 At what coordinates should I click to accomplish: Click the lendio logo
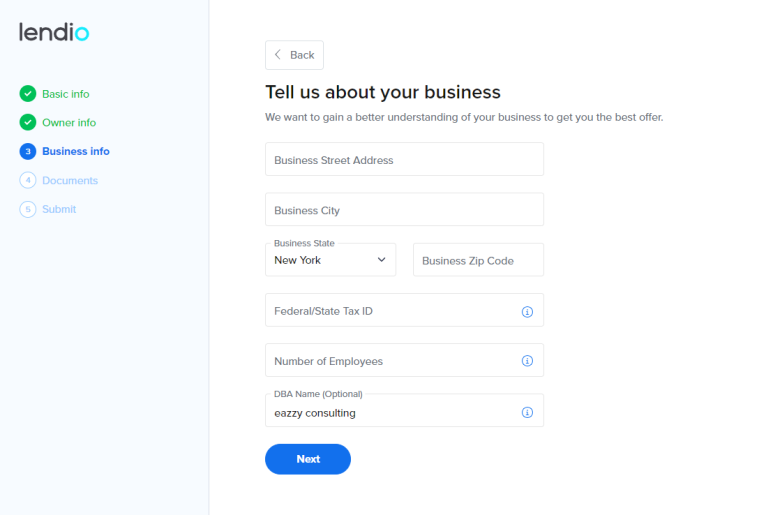pyautogui.click(x=54, y=32)
